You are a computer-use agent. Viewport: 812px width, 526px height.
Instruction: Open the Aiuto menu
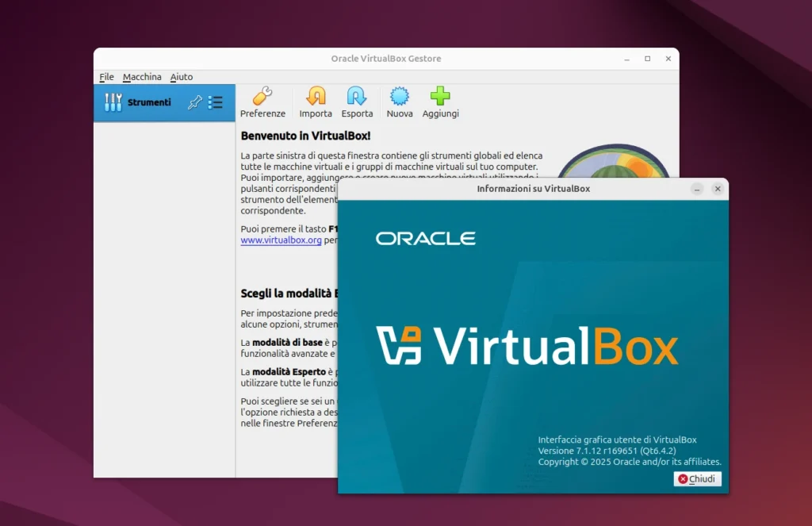[181, 76]
